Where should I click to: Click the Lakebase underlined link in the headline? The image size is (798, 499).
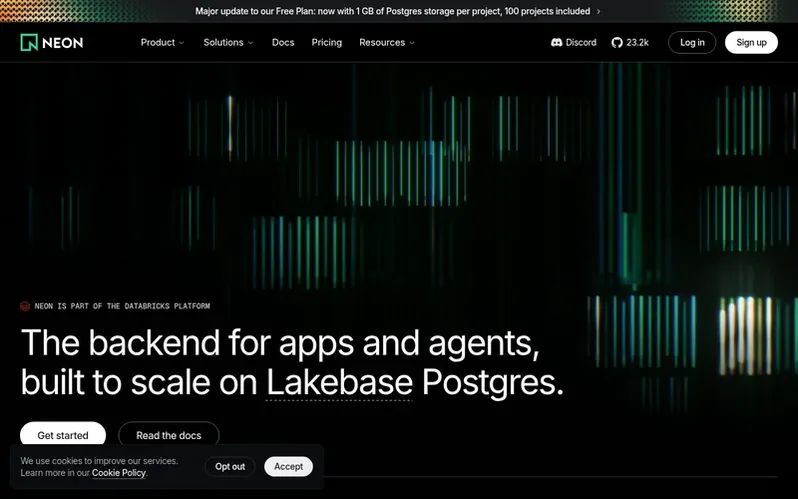tap(339, 382)
